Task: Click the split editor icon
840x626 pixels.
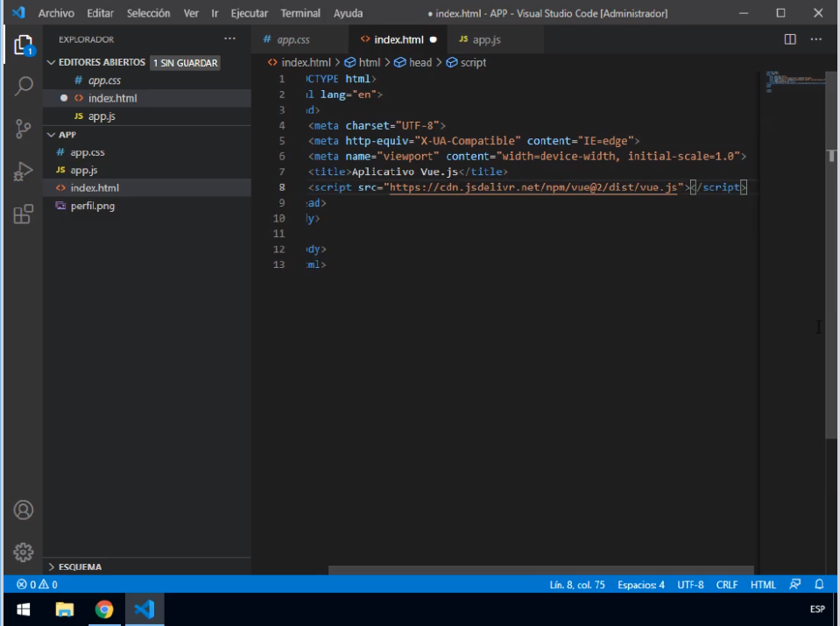Action: click(x=790, y=39)
